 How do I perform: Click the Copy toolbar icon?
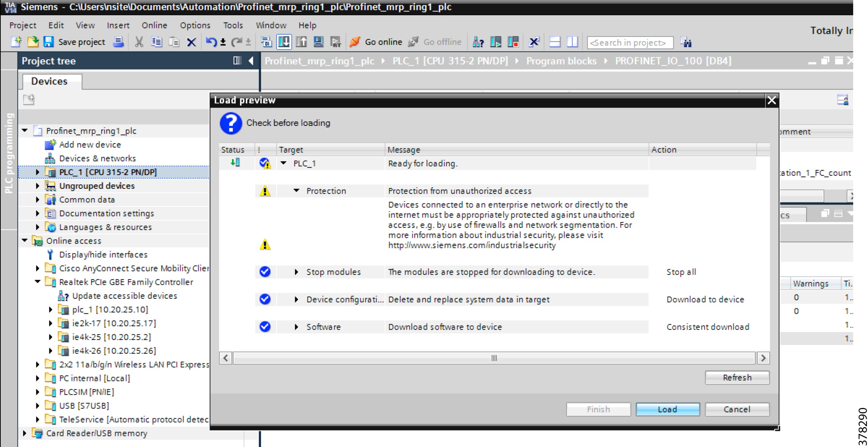coord(157,42)
